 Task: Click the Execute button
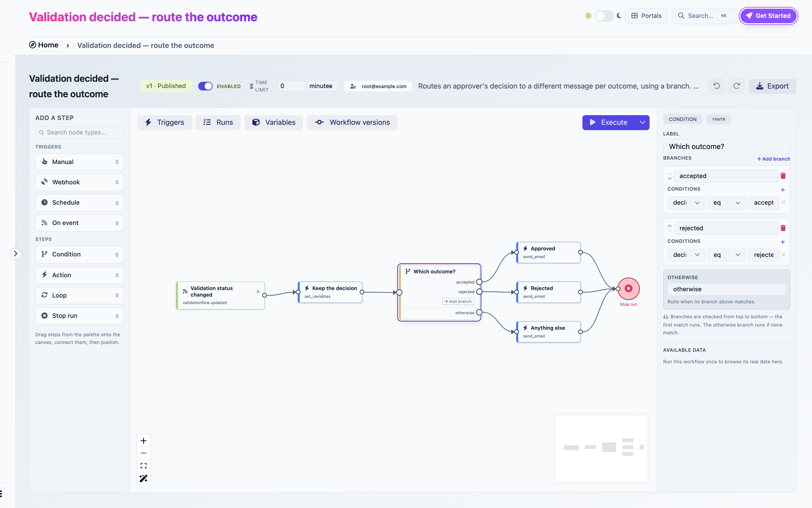pos(609,123)
